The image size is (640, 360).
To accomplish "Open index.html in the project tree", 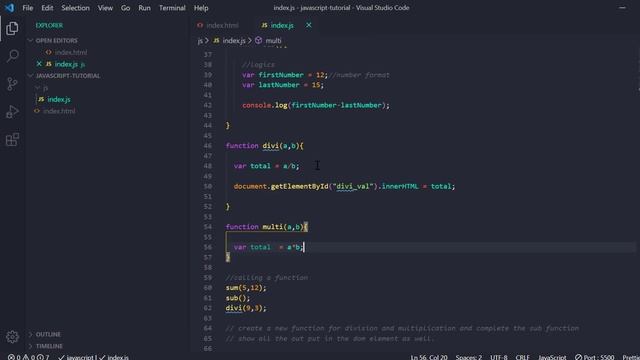I will click(x=59, y=111).
